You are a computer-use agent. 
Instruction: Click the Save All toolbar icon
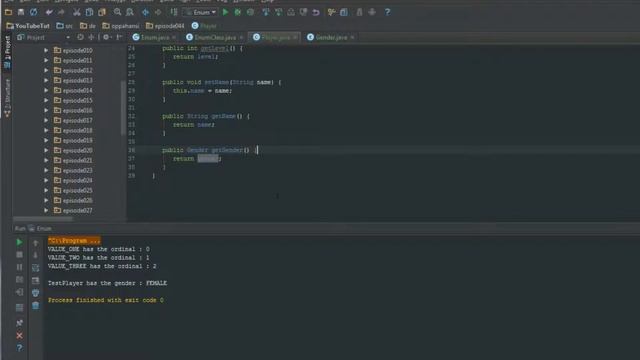[x=21, y=12]
